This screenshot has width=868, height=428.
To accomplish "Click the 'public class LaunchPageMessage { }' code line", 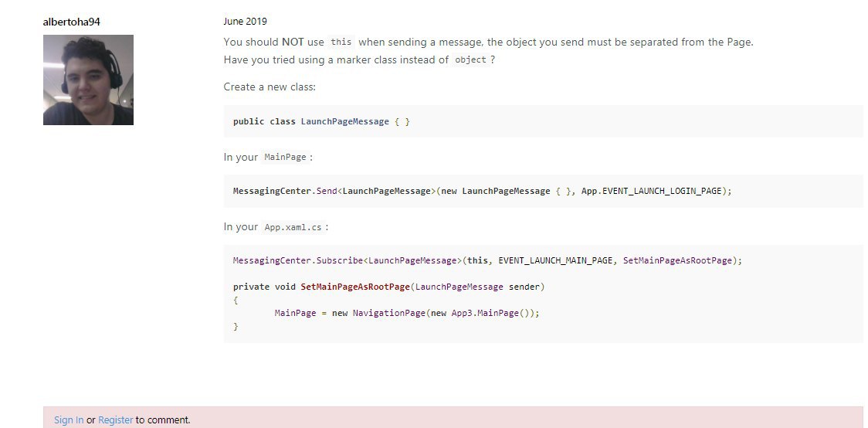I will 321,122.
